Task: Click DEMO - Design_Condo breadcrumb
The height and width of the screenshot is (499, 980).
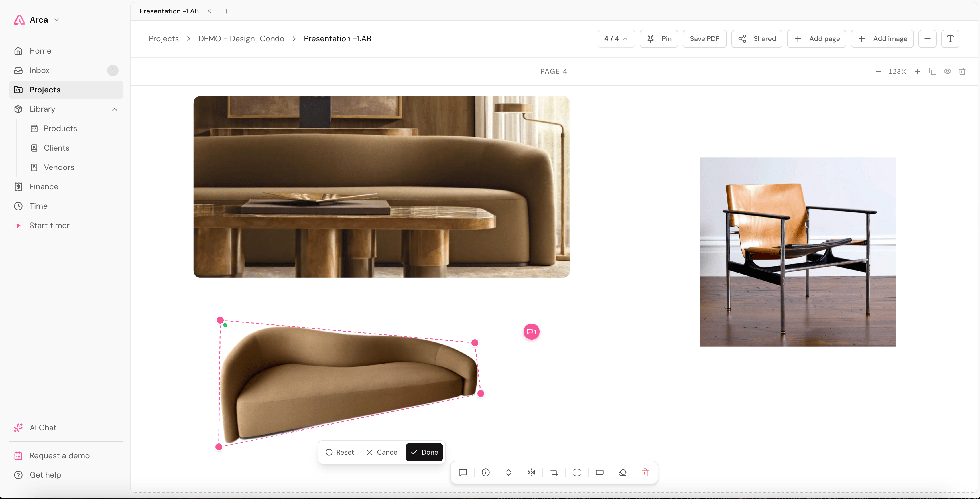Action: tap(241, 39)
